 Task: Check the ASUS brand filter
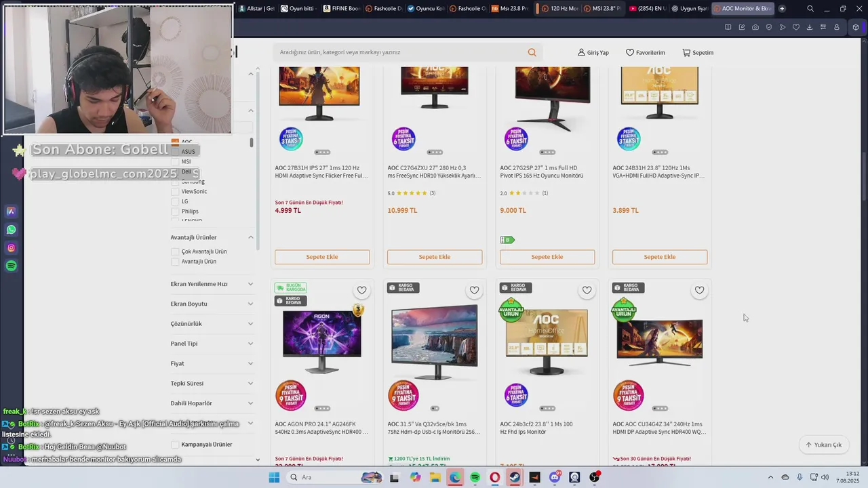click(x=175, y=152)
